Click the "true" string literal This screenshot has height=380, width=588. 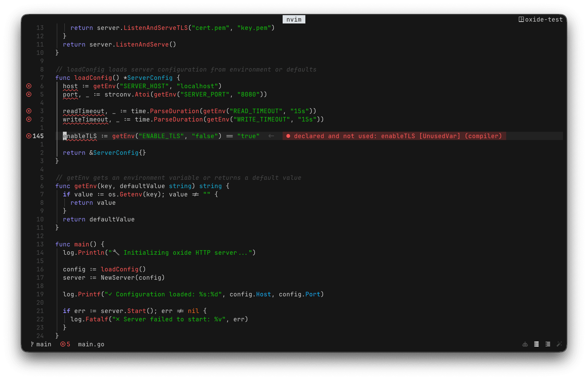click(x=249, y=136)
